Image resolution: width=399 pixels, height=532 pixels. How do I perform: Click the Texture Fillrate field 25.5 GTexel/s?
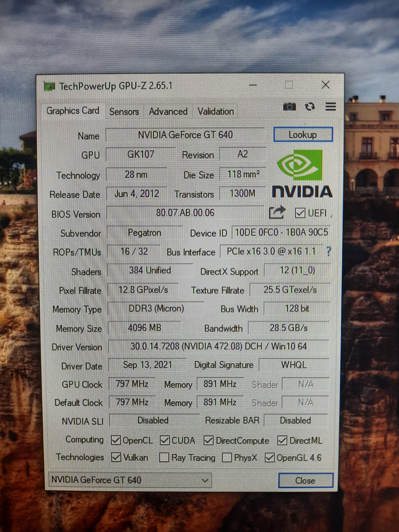(290, 290)
